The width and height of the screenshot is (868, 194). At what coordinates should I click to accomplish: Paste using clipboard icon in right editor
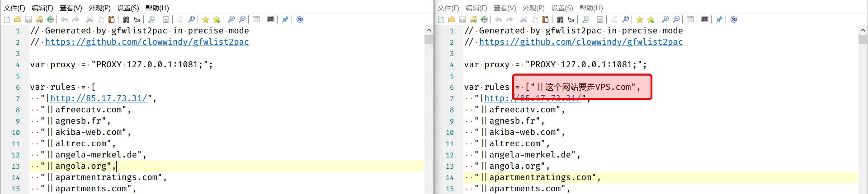[546, 19]
